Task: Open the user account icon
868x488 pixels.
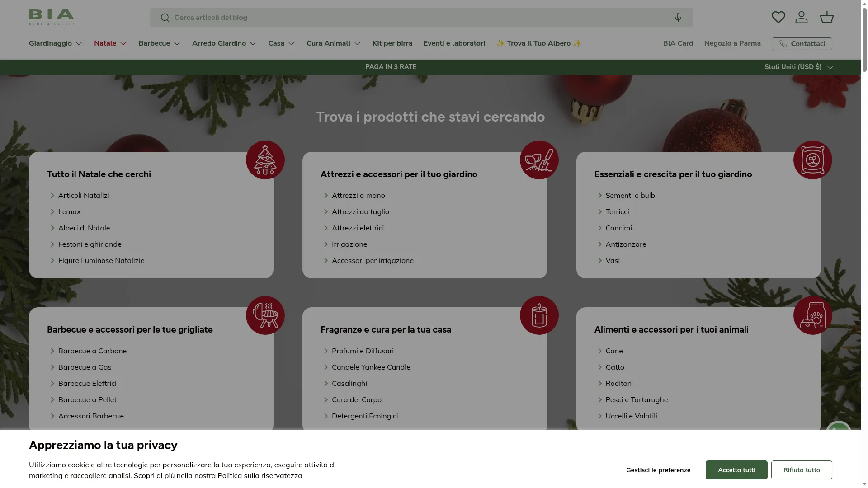Action: (x=802, y=17)
